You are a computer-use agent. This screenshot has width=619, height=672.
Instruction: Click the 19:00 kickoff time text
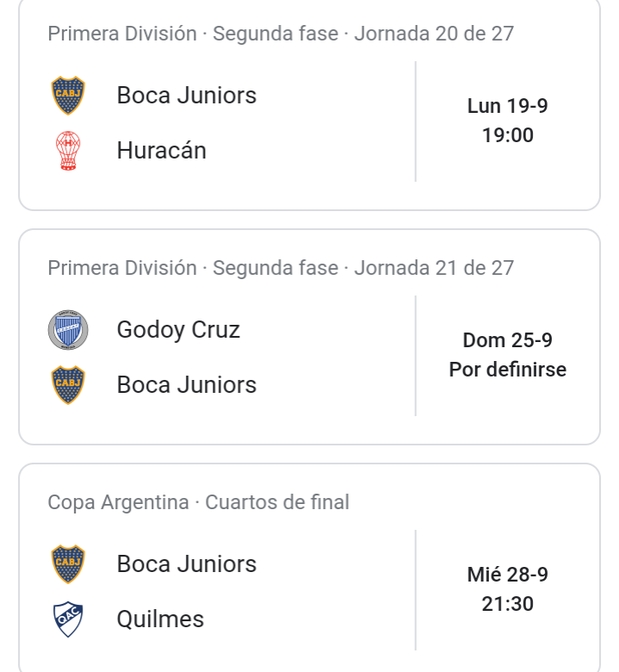[x=508, y=135]
